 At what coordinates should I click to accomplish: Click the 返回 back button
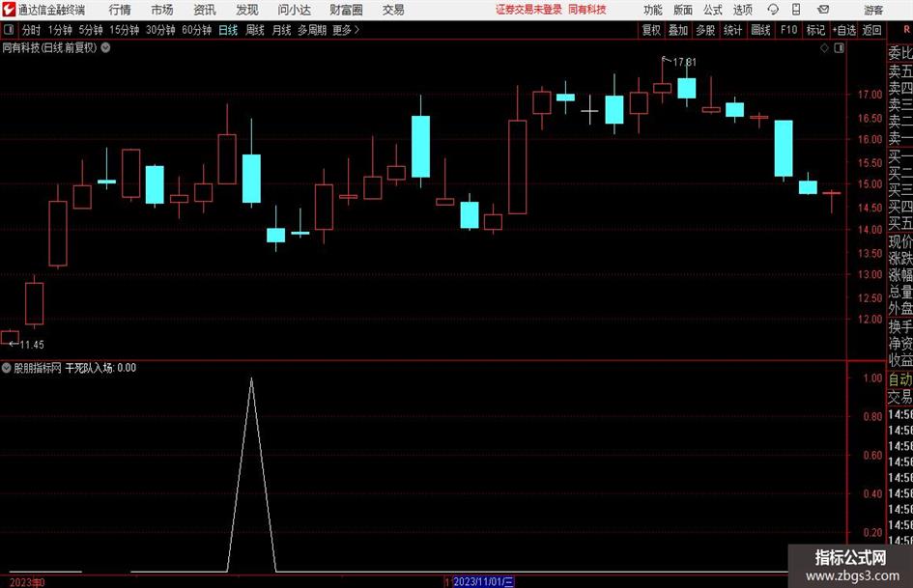(x=871, y=30)
